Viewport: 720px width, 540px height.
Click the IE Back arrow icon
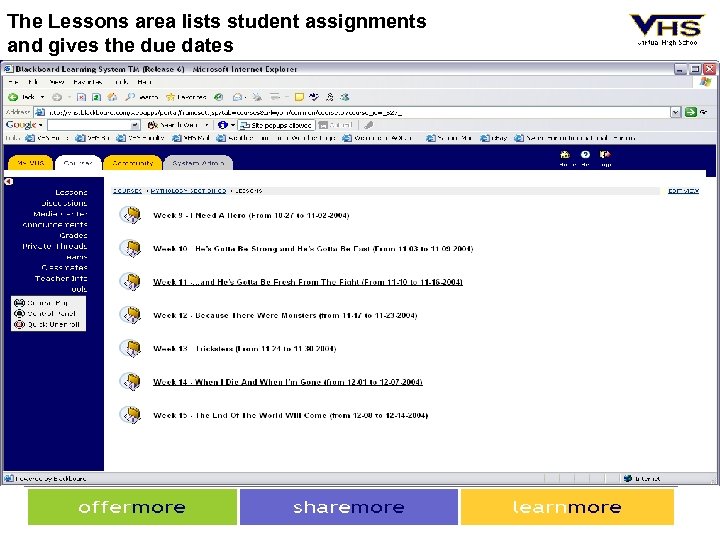click(x=13, y=97)
